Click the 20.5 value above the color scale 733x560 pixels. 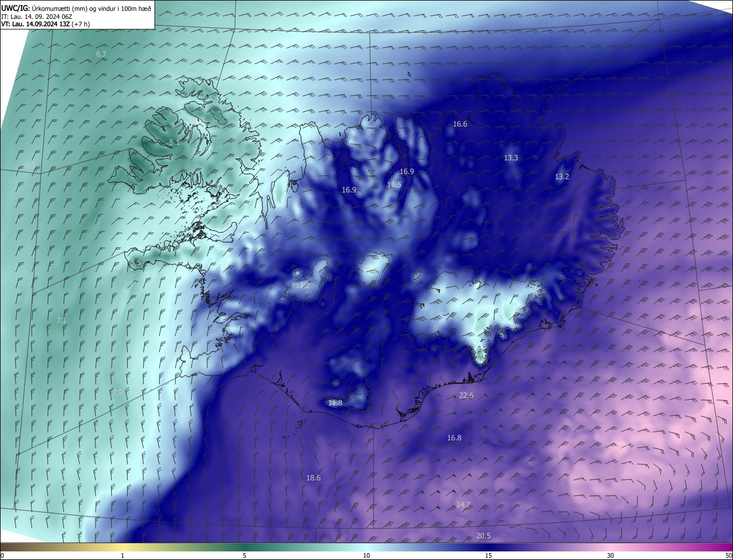[x=483, y=535]
